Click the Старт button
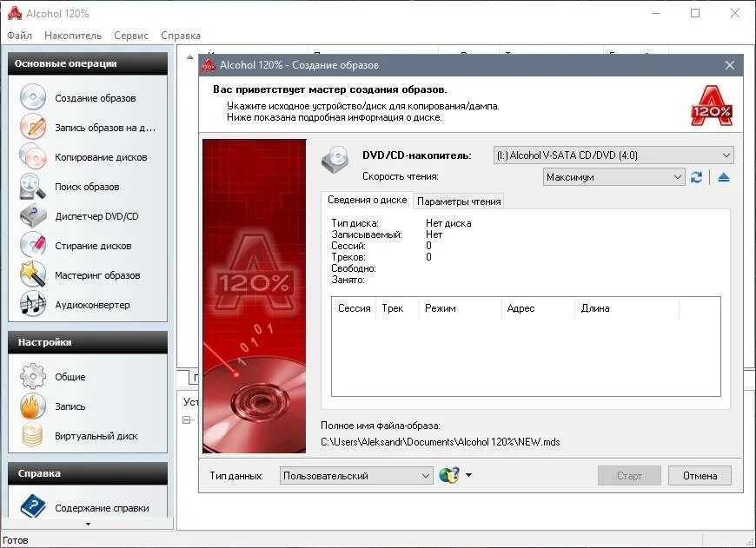Image resolution: width=756 pixels, height=548 pixels. click(629, 476)
